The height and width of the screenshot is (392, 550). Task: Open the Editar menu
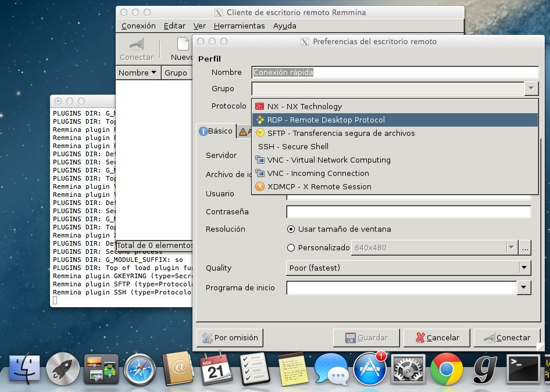174,26
